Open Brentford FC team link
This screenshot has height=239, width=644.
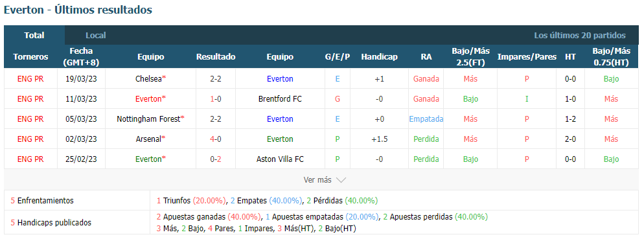pos(280,99)
